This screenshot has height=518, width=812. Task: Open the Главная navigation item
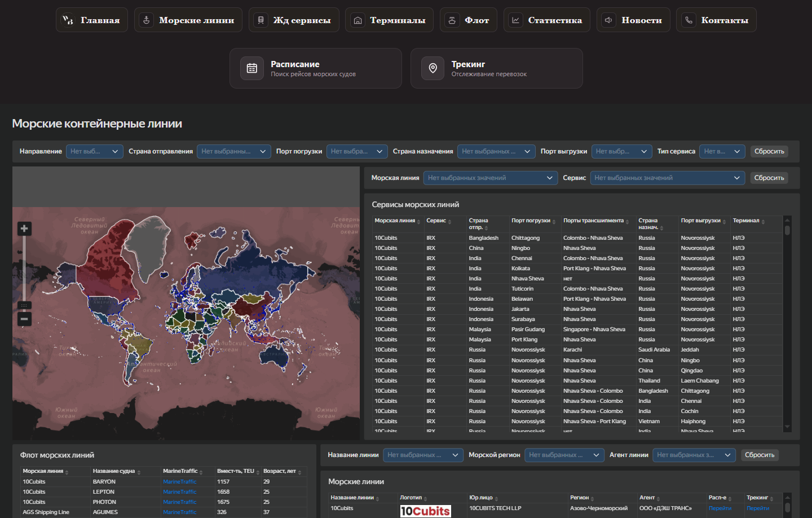92,20
